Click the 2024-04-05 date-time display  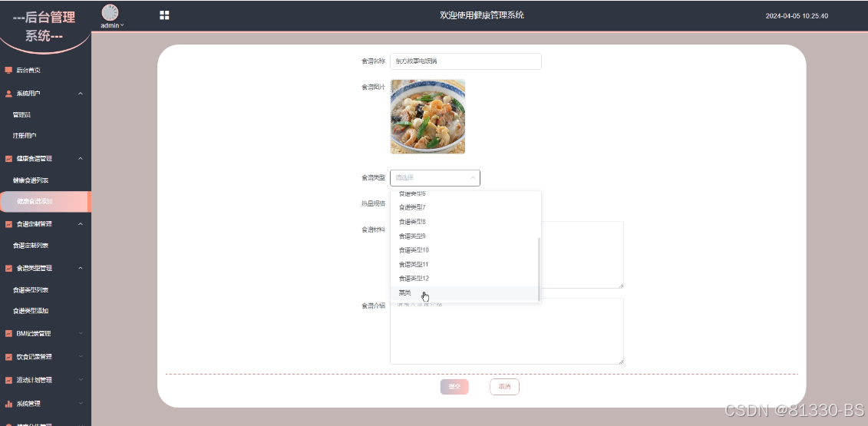(797, 16)
